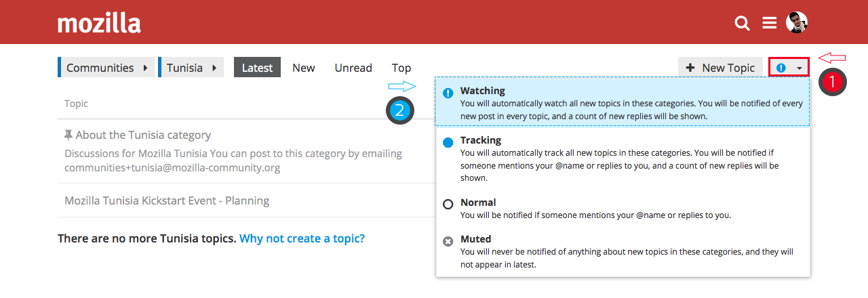Switch to the Top tab
Screen dimensions: 868x298
tap(401, 68)
